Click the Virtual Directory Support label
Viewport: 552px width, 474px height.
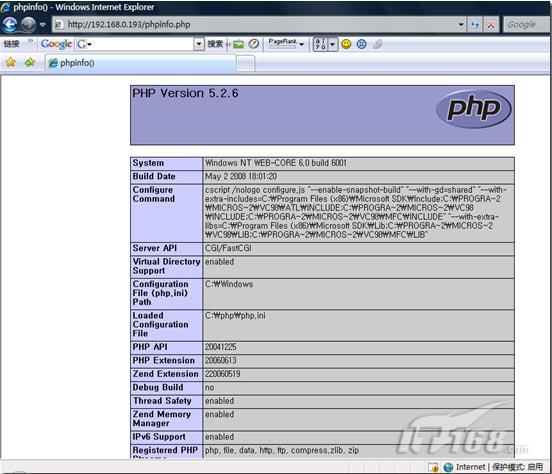point(166,266)
